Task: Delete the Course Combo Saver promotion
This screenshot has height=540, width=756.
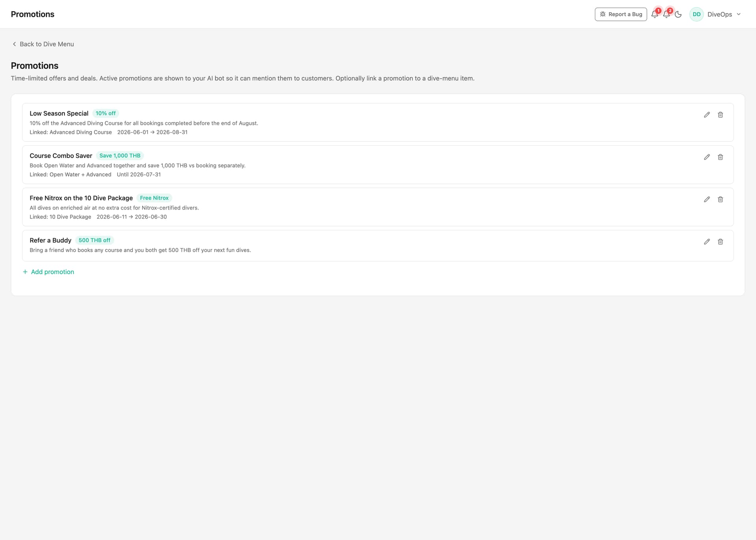Action: 720,157
